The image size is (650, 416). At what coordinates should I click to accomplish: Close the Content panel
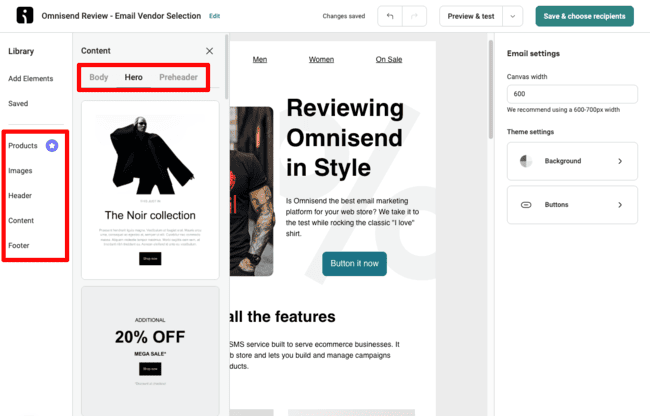209,51
